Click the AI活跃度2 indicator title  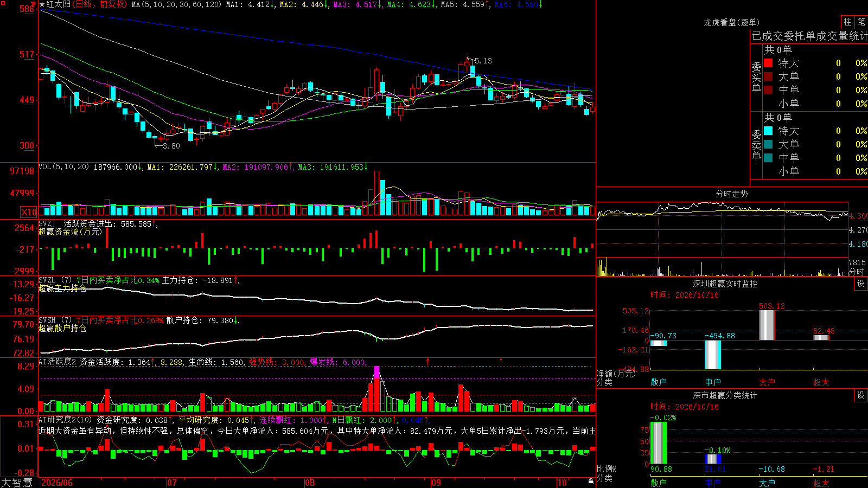coord(58,362)
